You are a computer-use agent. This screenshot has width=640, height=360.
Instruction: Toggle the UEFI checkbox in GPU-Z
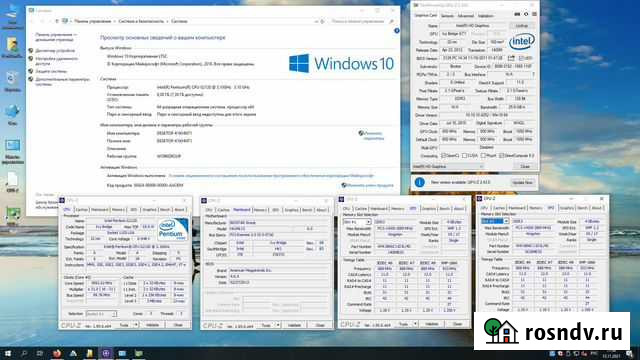coord(521,58)
